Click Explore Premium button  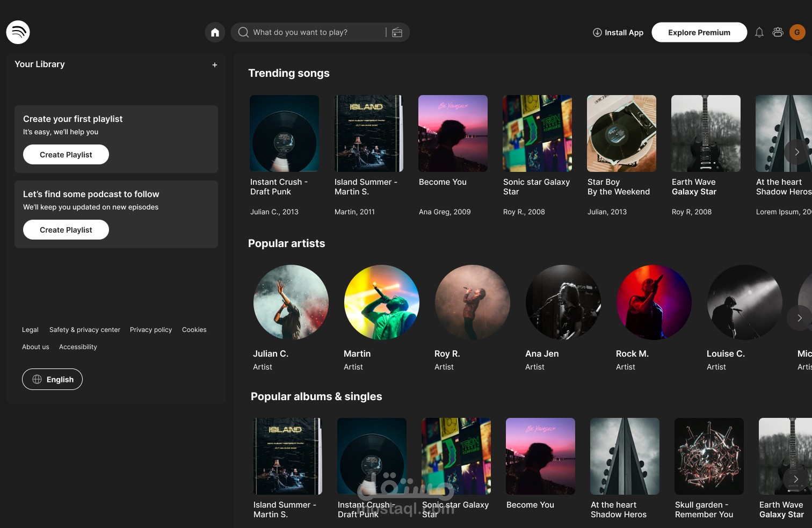(699, 32)
